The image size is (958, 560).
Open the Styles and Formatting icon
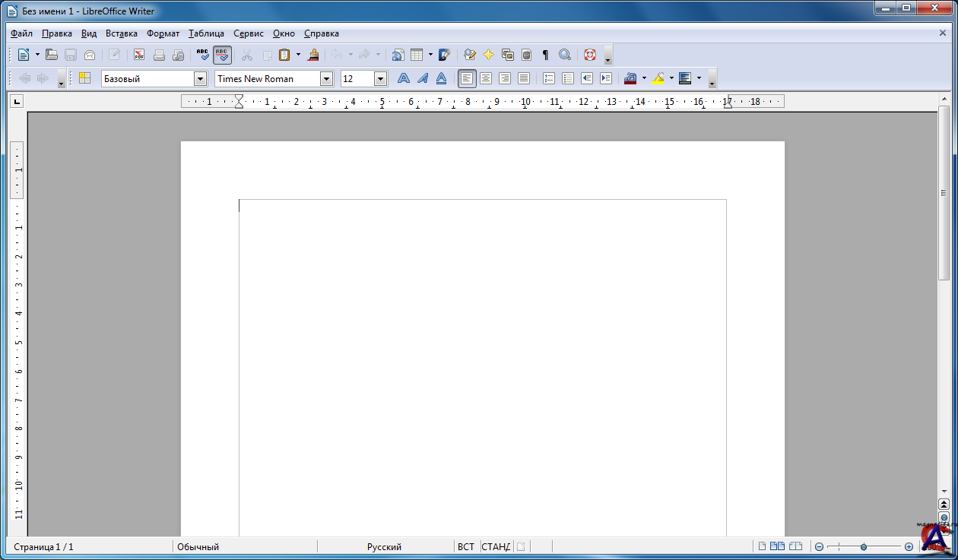[84, 78]
